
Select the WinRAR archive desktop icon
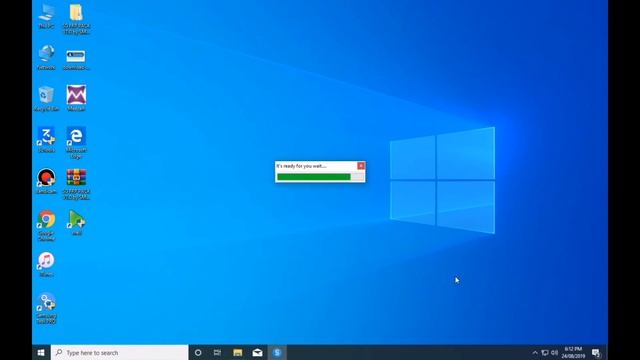point(76,184)
